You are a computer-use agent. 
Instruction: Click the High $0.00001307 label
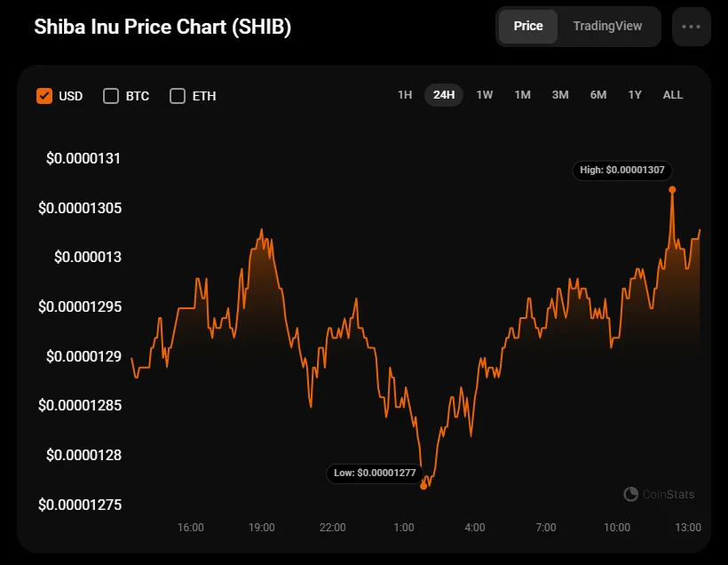click(x=623, y=170)
